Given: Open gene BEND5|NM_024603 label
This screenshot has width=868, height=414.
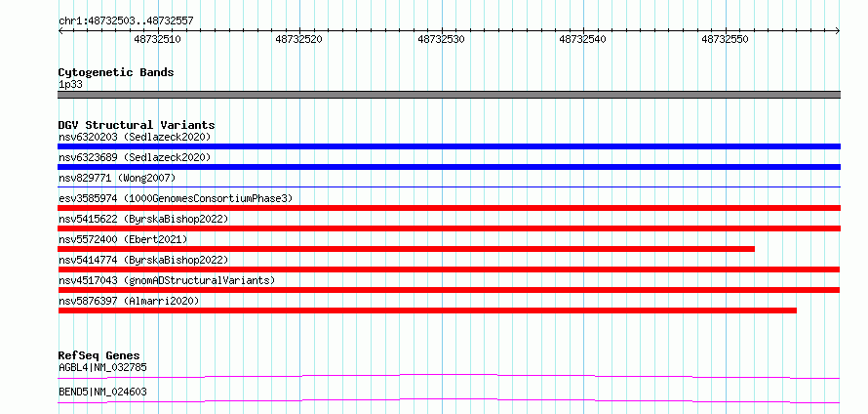Looking at the screenshot, I should click(102, 392).
